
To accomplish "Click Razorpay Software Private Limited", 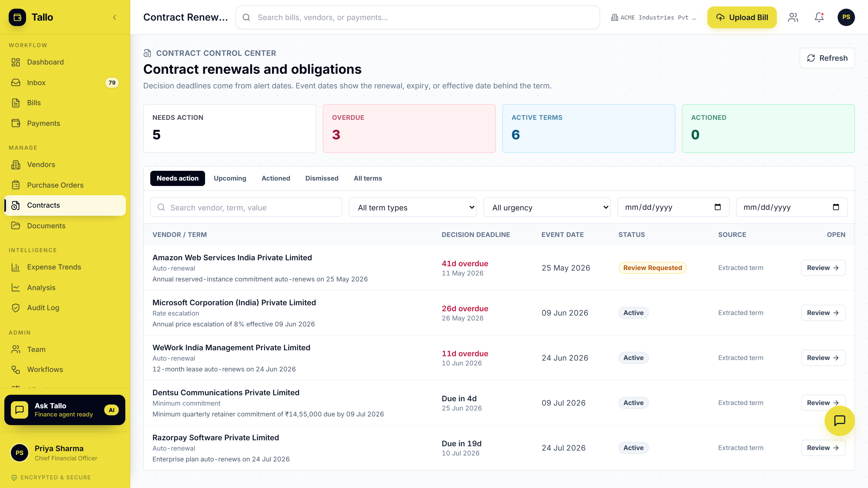I will [x=216, y=438].
